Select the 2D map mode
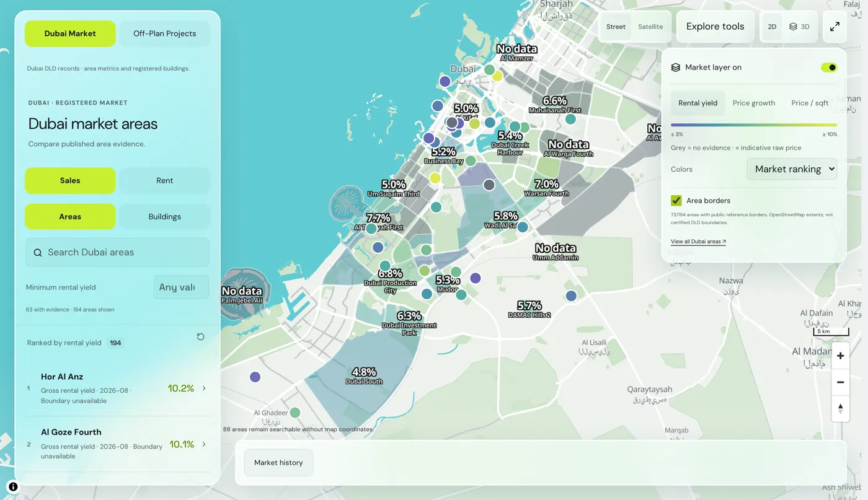 pos(772,27)
